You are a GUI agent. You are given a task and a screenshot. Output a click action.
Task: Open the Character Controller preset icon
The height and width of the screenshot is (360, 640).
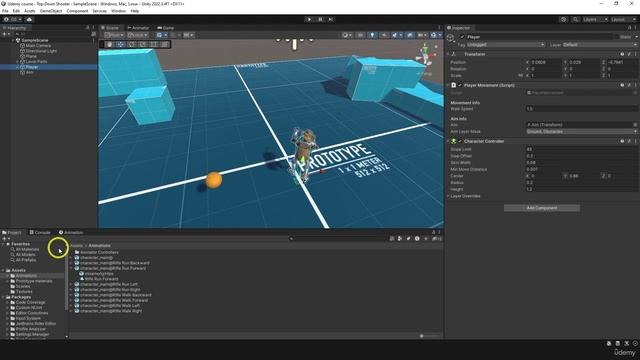[x=629, y=141]
